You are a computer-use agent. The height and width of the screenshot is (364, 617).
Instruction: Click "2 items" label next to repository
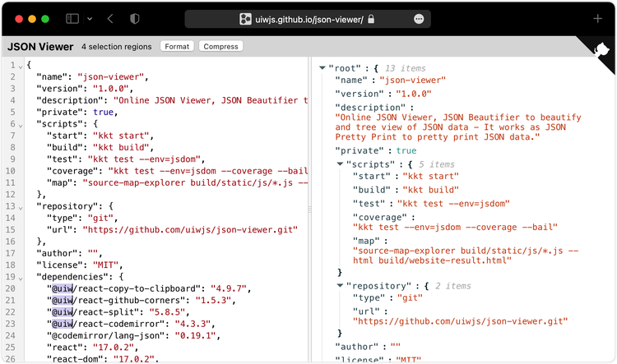(x=453, y=286)
